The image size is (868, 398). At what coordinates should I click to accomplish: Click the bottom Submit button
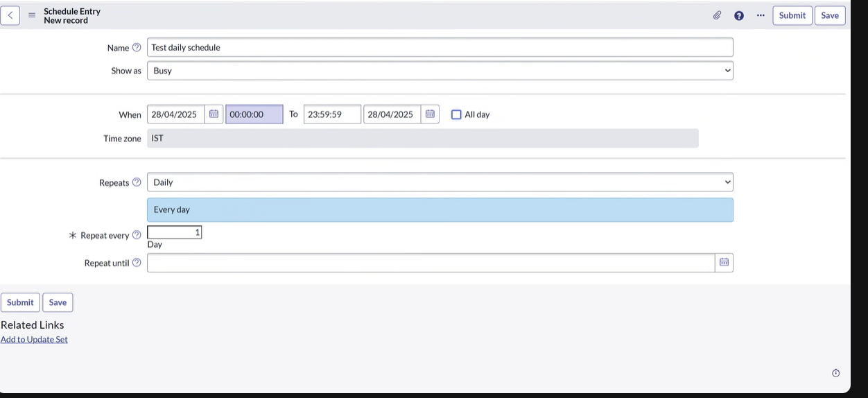tap(20, 302)
